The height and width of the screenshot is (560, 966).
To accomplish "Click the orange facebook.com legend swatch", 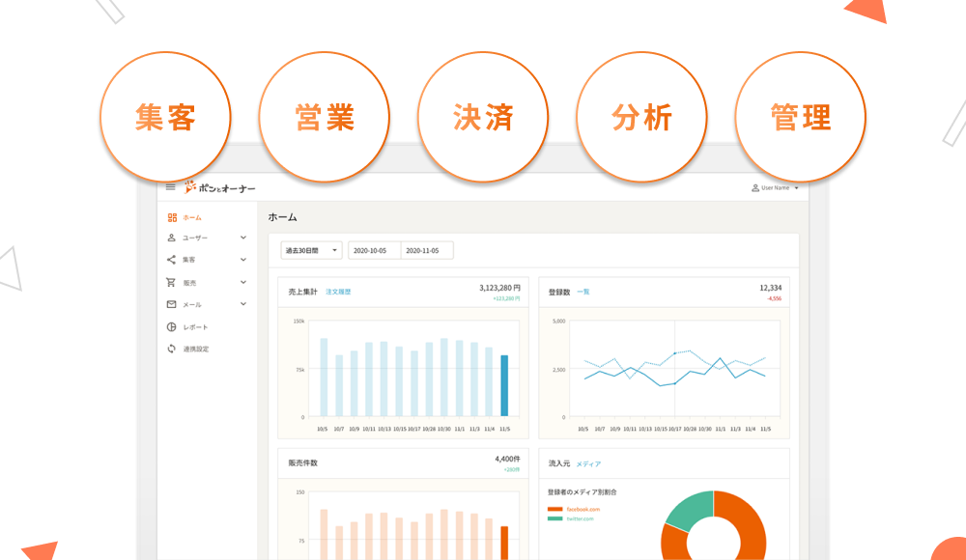I will [x=554, y=509].
